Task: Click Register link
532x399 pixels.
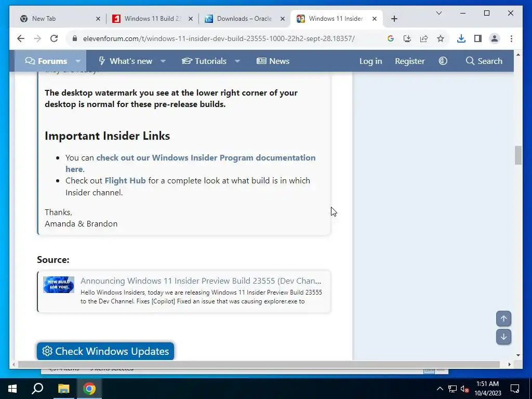Action: tap(409, 61)
